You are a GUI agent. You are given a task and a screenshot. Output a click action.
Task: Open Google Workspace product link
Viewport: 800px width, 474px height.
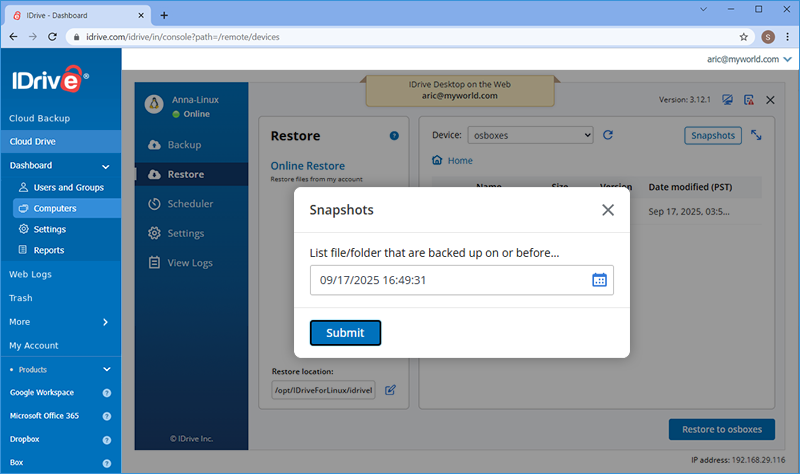pos(42,392)
